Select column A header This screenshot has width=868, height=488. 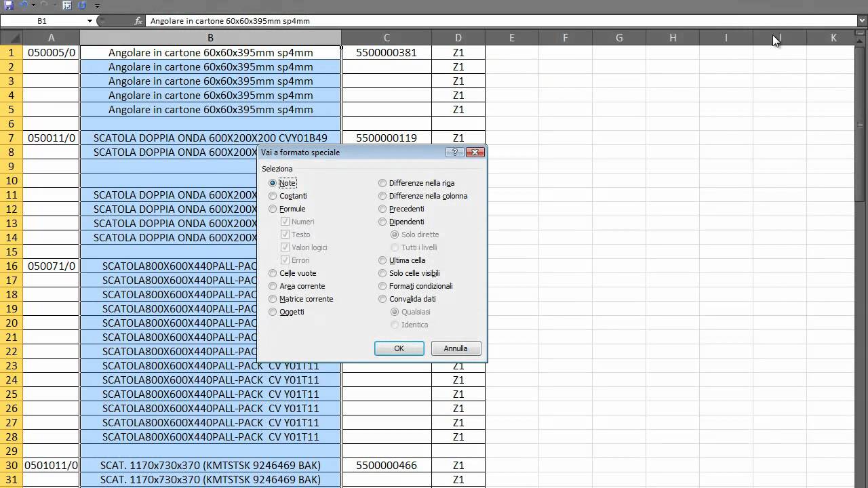[52, 38]
